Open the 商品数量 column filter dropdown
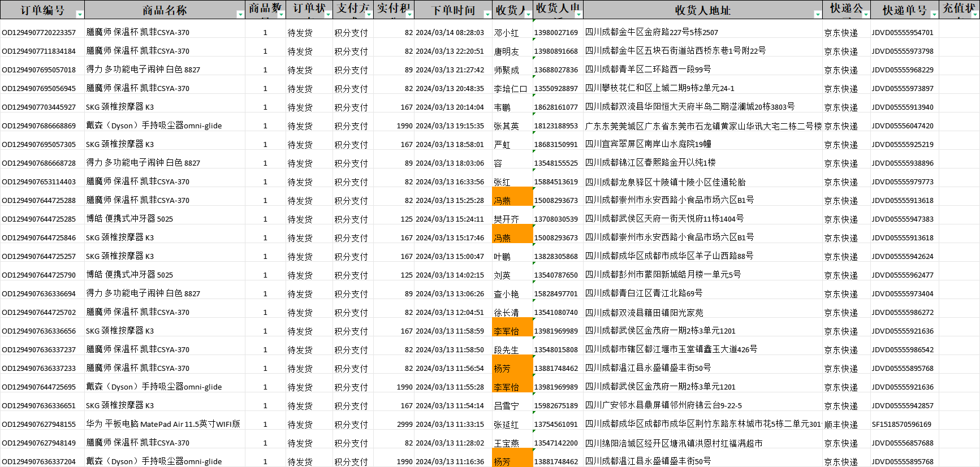This screenshot has width=980, height=467. click(281, 14)
